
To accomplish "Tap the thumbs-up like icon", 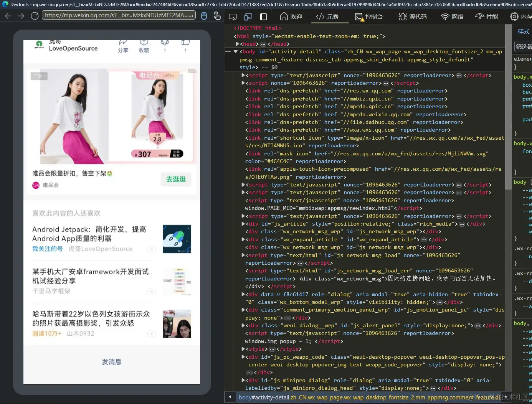I will pos(186,46).
